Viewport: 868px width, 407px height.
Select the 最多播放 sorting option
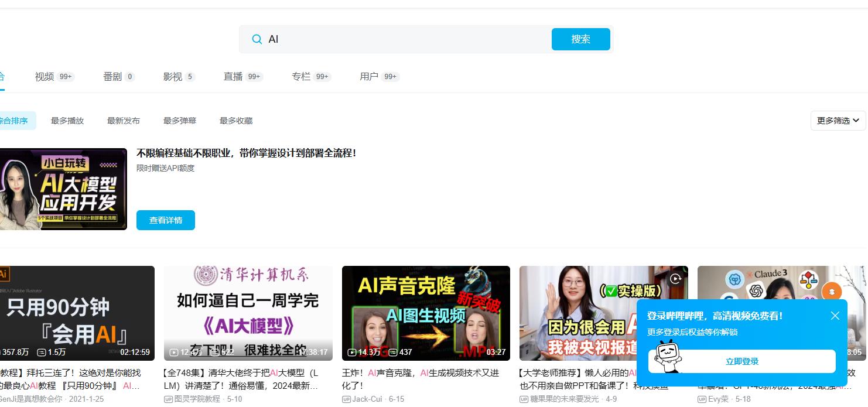(x=67, y=121)
